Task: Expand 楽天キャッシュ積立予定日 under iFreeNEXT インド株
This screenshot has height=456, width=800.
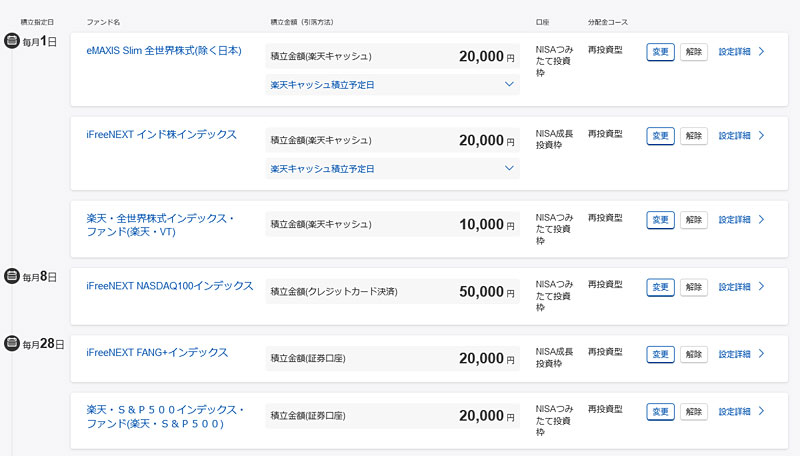Action: (392, 169)
